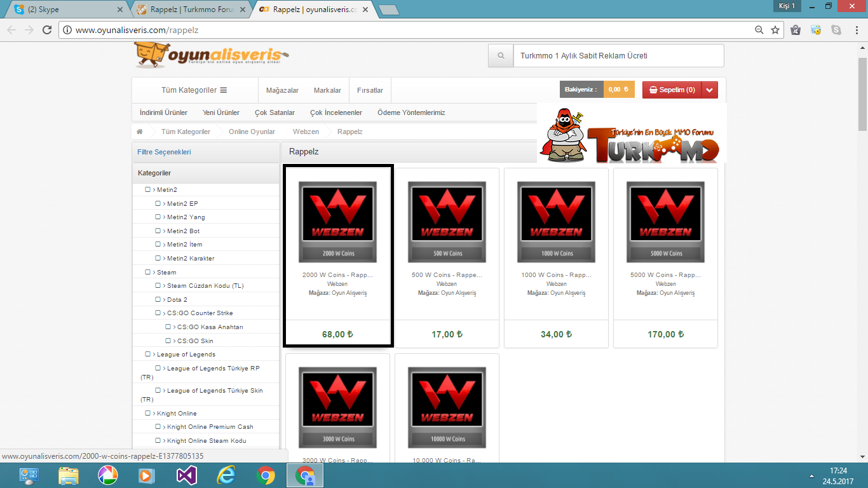Close the Skype browser tab
The image size is (868, 488).
121,10
